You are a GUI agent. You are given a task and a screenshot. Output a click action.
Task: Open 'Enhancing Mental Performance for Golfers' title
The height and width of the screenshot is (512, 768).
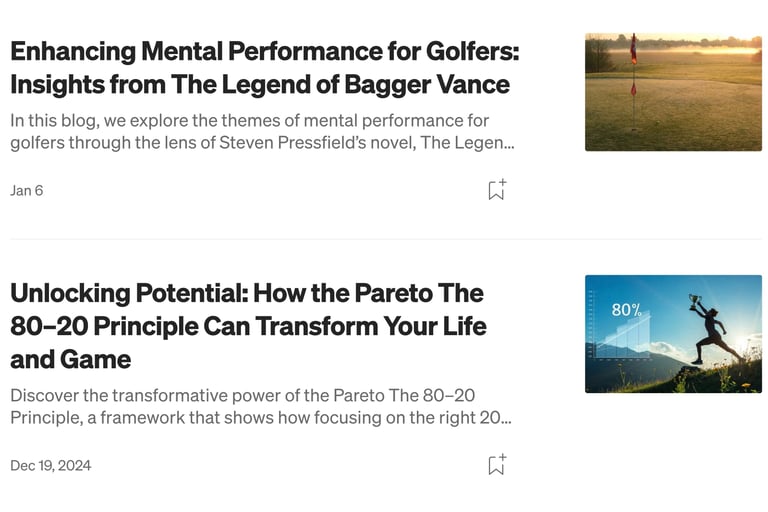(265, 51)
